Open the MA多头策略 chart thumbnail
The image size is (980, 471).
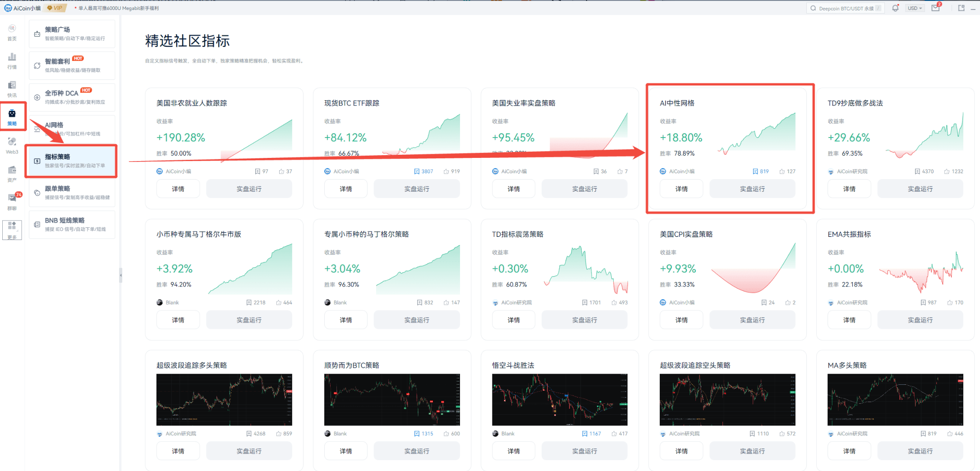(895, 399)
